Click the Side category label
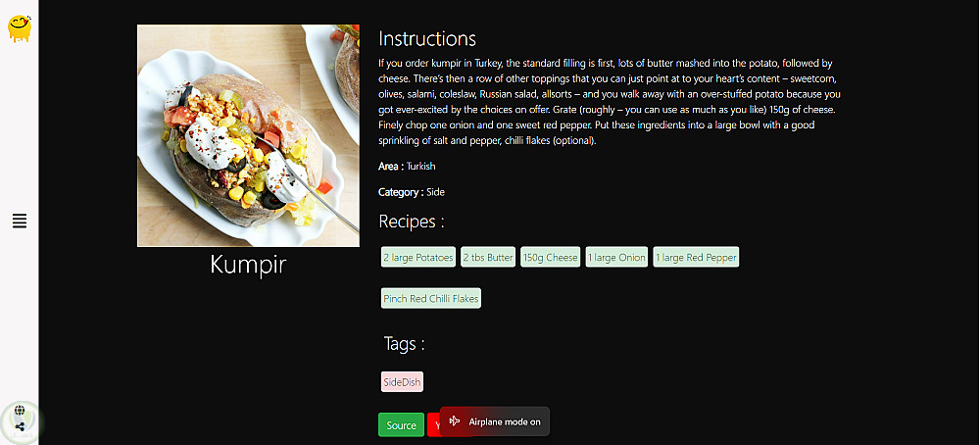980x445 pixels. tap(435, 192)
